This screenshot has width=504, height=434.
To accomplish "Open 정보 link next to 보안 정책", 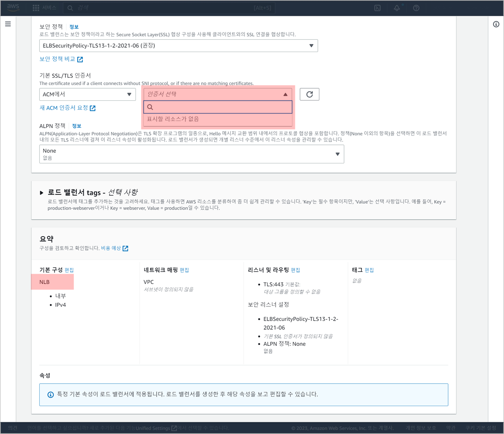I will 74,27.
